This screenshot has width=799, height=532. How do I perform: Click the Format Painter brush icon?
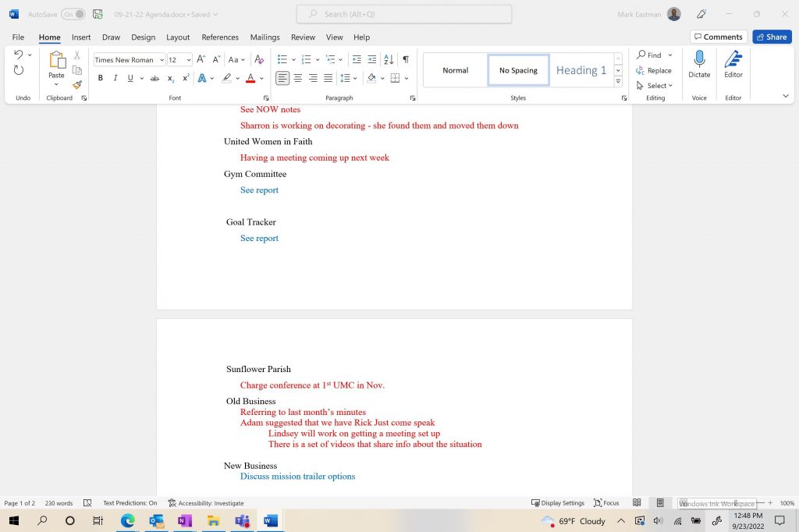click(x=76, y=85)
